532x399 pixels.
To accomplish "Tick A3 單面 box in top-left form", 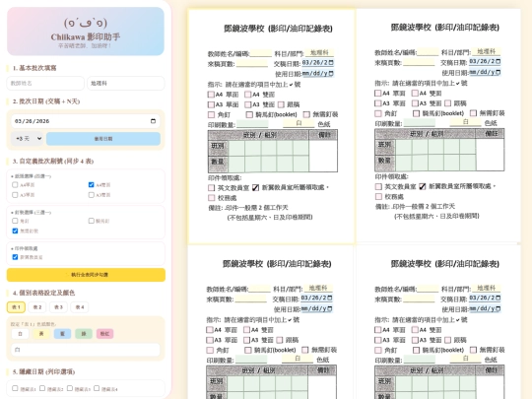I will 211,104.
